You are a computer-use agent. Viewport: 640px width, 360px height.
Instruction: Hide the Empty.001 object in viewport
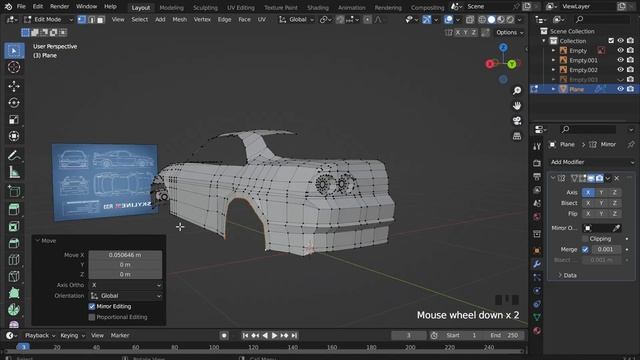[620, 60]
